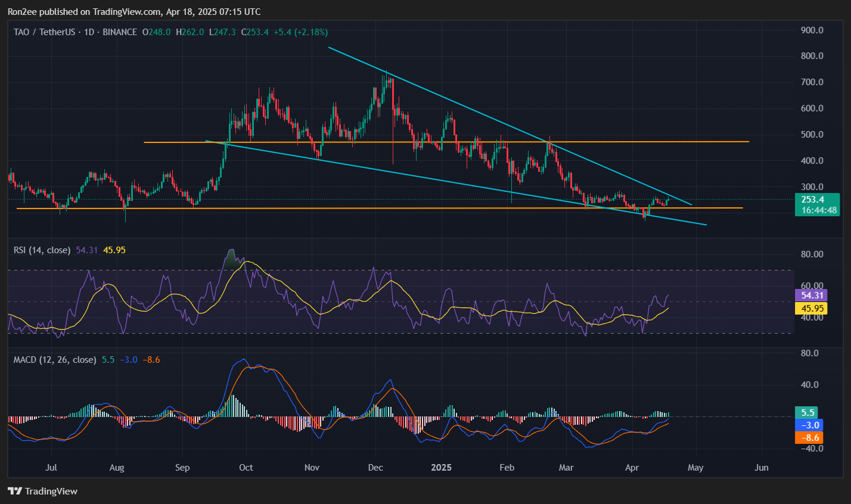851x504 pixels.
Task: Click the Feb label on time axis
Action: click(x=507, y=467)
